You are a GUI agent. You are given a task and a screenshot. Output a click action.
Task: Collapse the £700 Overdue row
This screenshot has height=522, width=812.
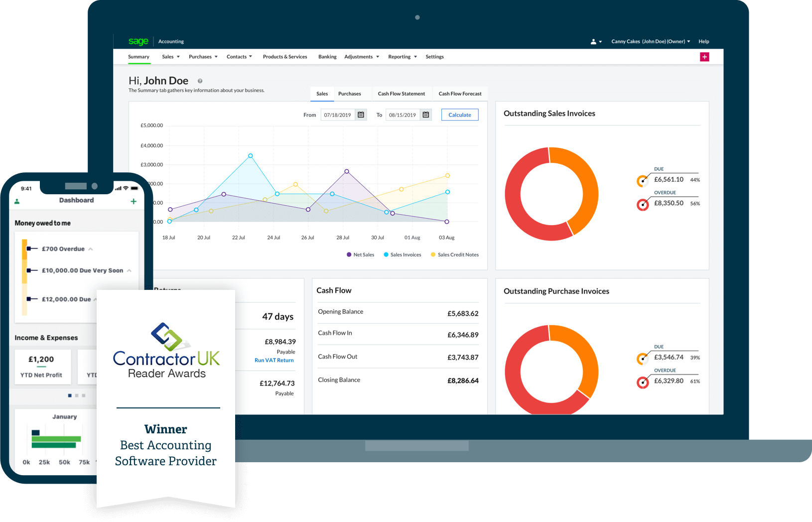pyautogui.click(x=91, y=249)
